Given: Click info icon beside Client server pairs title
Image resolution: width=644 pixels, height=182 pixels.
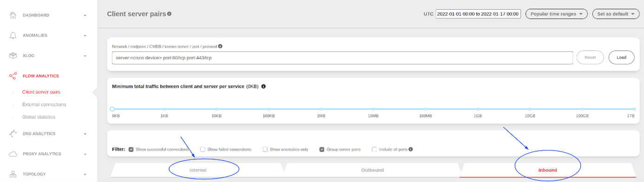Looking at the screenshot, I should (169, 14).
